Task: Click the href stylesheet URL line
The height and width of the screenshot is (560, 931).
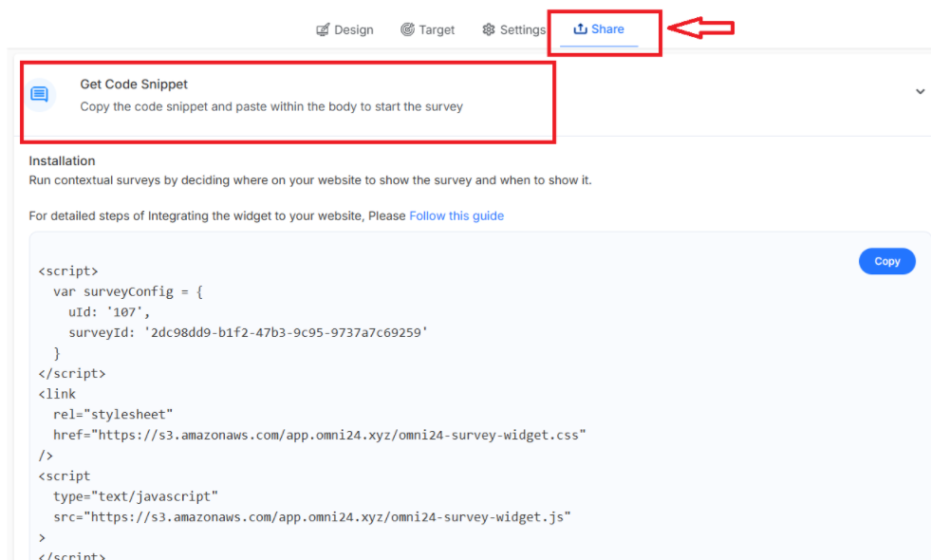Action: point(320,436)
